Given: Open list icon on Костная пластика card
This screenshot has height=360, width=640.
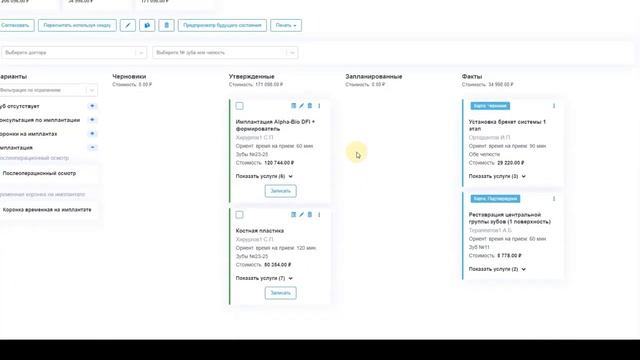Looking at the screenshot, I should click(293, 215).
